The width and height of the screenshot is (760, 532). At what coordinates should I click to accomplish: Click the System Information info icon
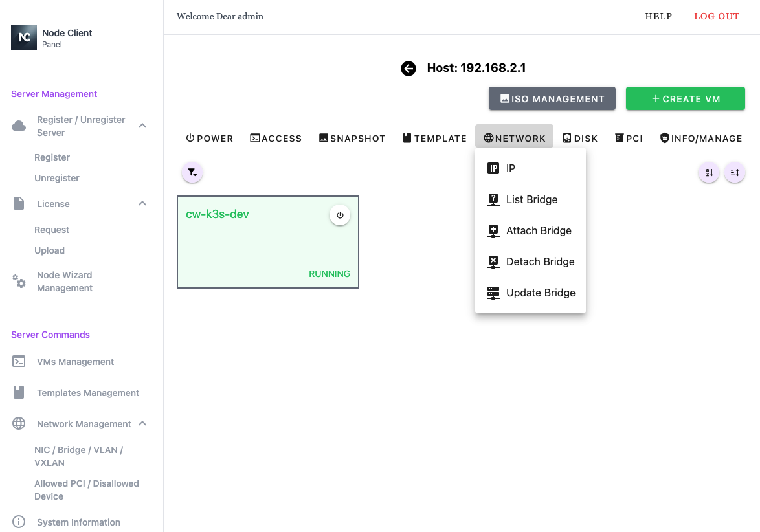point(19,522)
